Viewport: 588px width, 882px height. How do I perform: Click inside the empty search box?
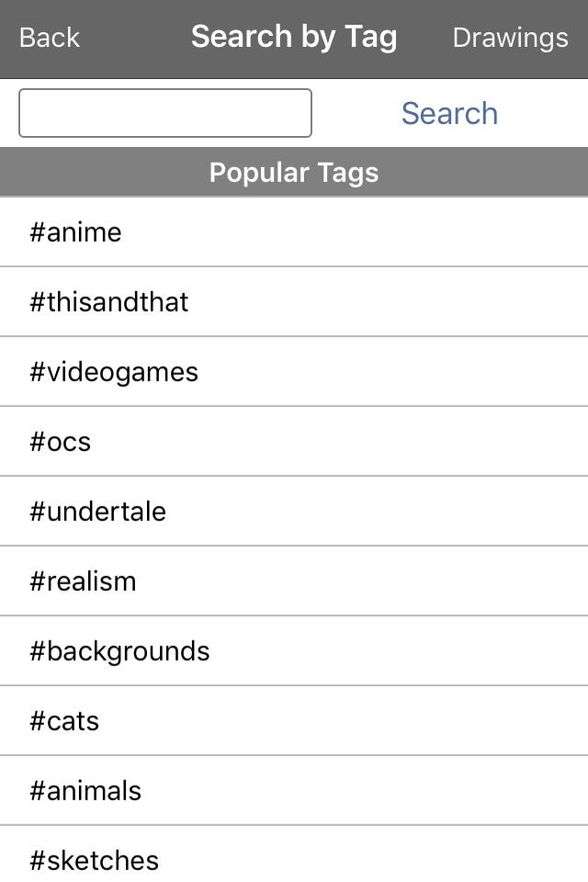point(165,113)
